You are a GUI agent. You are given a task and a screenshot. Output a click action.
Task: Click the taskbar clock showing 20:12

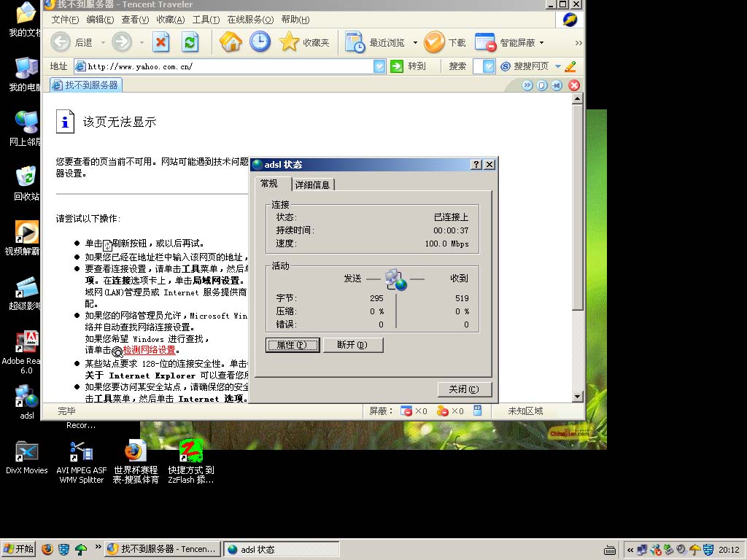[729, 550]
